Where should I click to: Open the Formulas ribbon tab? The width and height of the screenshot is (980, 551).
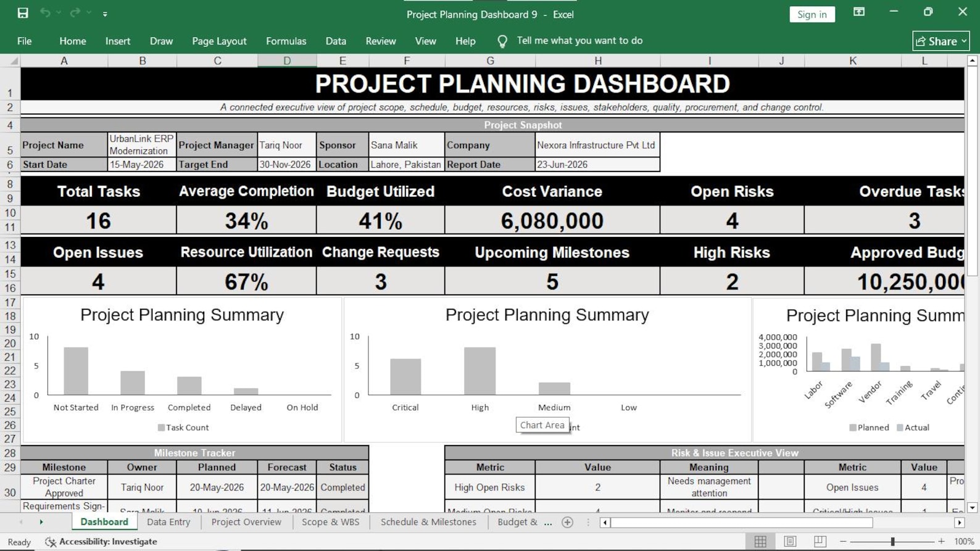[286, 41]
